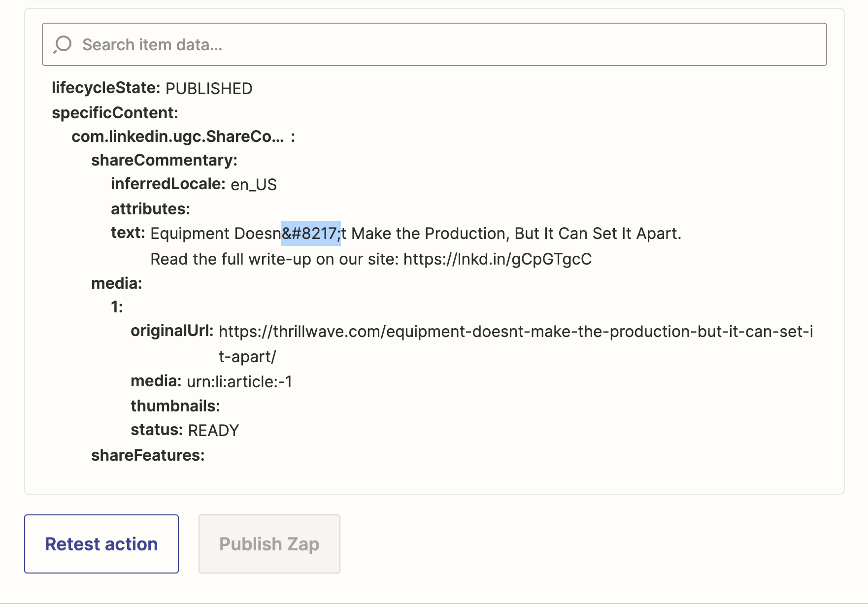Screen dimensions: 868x608
Task: Click the text key label
Action: 128,233
